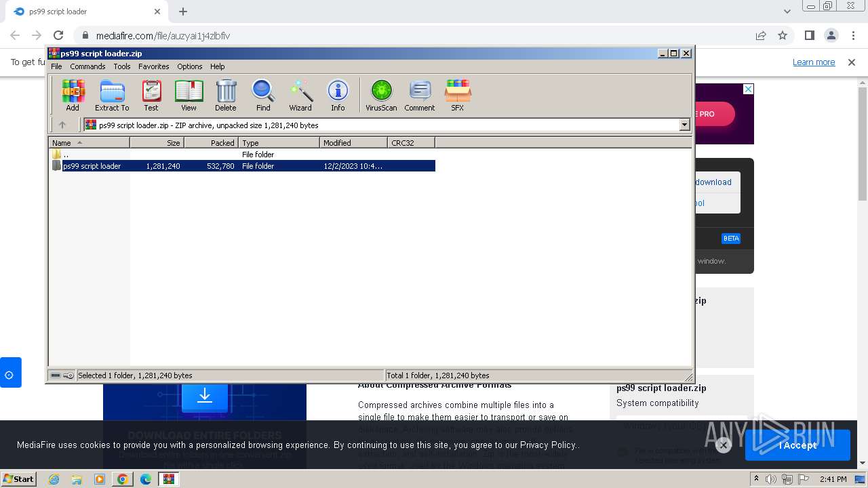
Task: Click 'Selected 1 folder' status text
Action: point(135,375)
